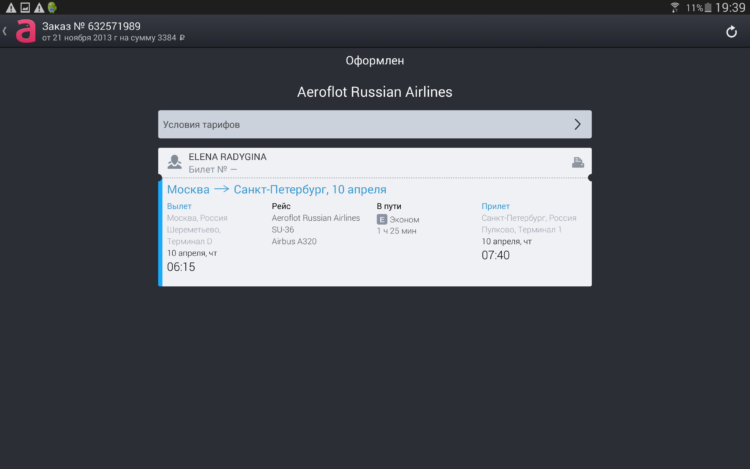Click the Прилет label
This screenshot has height=469, width=750.
[x=496, y=206]
